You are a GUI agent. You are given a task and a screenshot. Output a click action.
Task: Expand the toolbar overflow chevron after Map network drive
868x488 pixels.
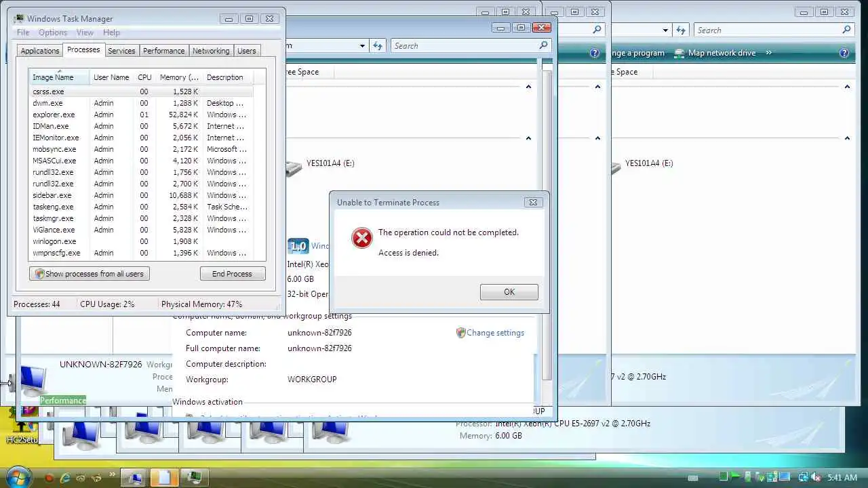pyautogui.click(x=769, y=53)
